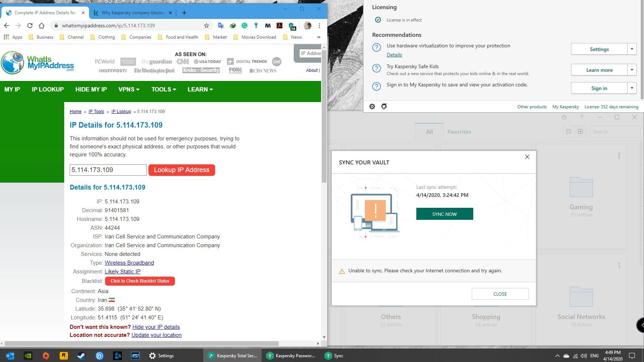Open the Gaming card's three-dot menu
Image resolution: width=644 pixels, height=362 pixels.
point(619,156)
